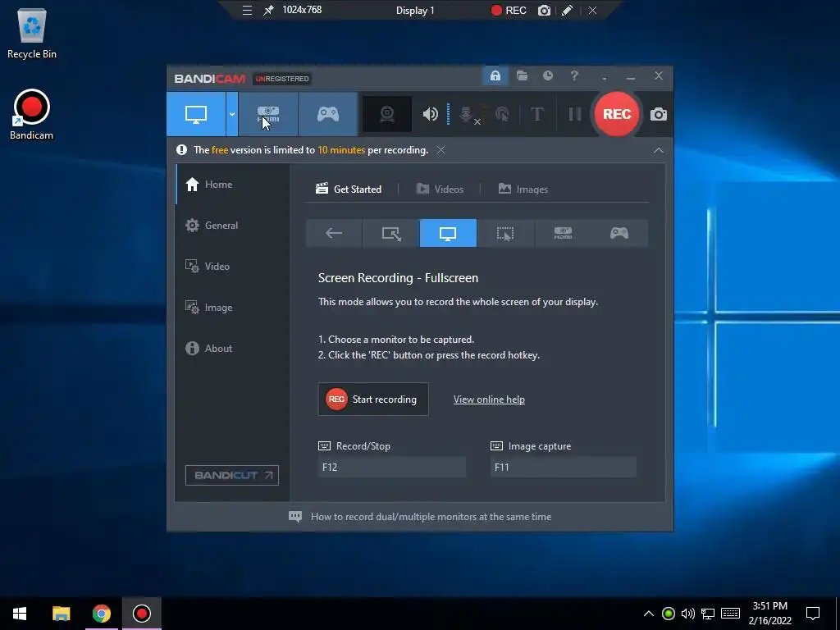
Task: Show hidden system tray icons
Action: click(x=648, y=614)
